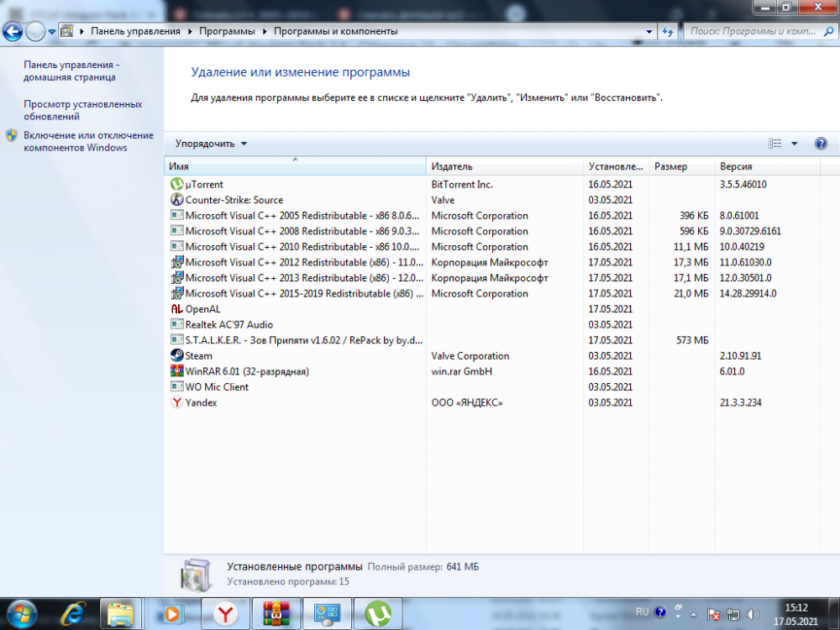Image resolution: width=840 pixels, height=630 pixels.
Task: Refresh the list using the address bar refresh button
Action: coord(668,32)
